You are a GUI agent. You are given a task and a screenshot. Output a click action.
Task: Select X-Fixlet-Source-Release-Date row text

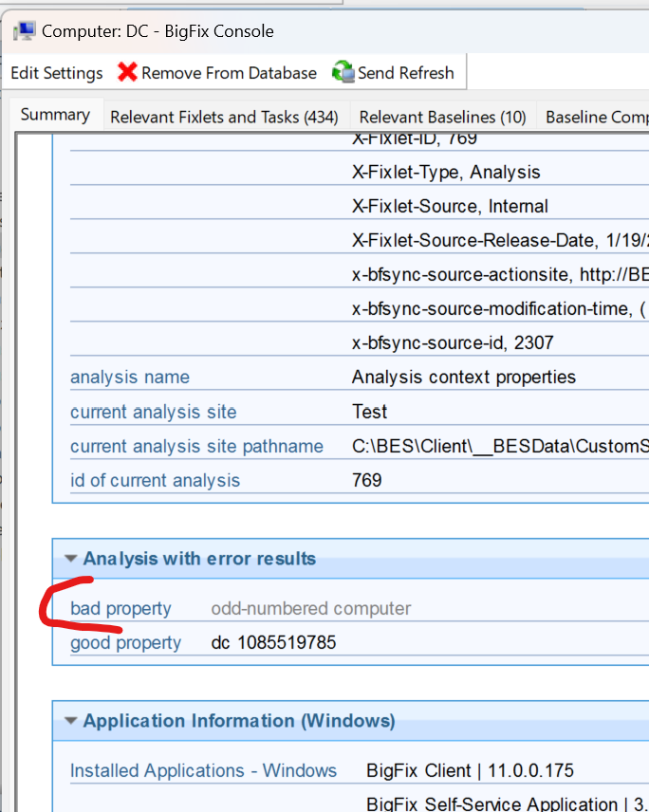(500, 240)
